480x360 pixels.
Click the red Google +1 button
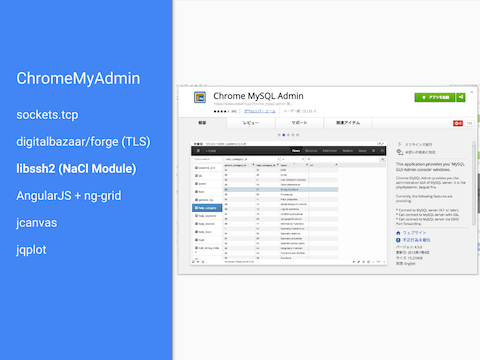click(458, 123)
